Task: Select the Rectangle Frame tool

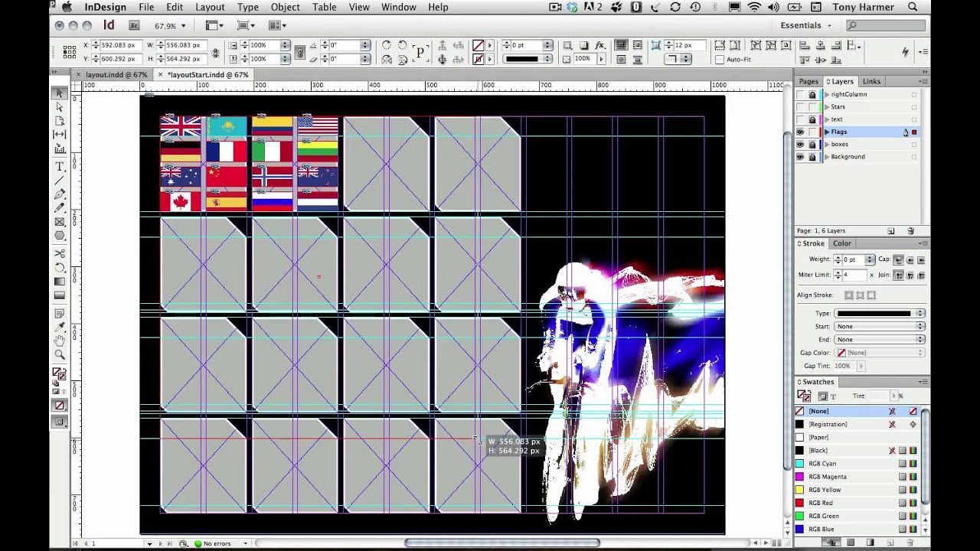Action: (60, 222)
